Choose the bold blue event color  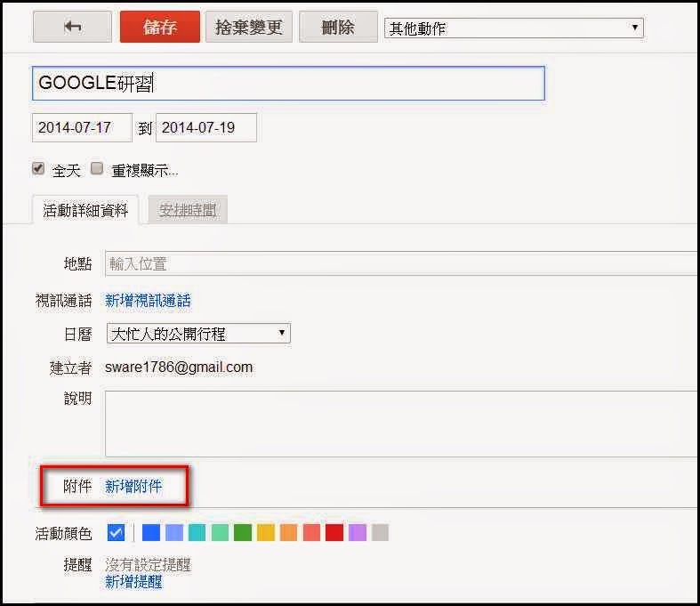tap(151, 533)
